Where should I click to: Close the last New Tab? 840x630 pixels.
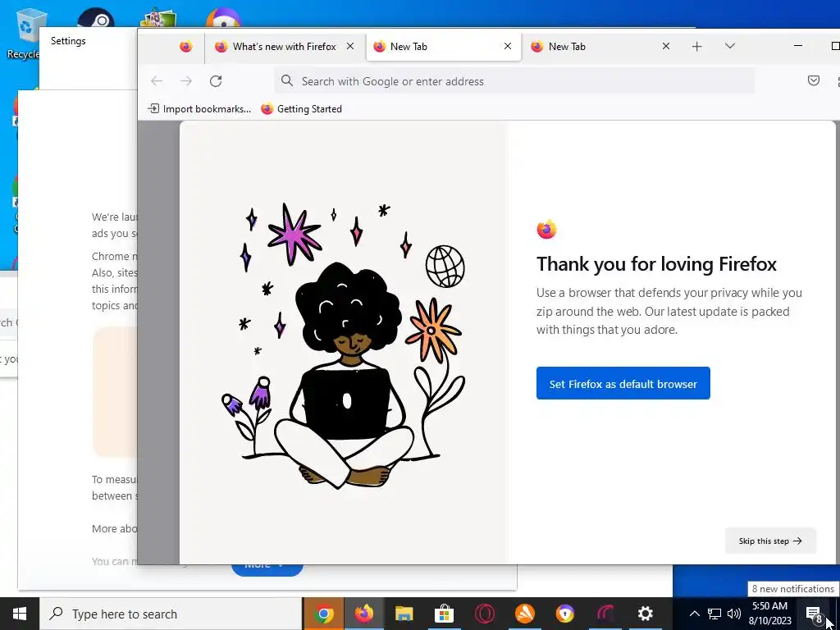pyautogui.click(x=665, y=46)
